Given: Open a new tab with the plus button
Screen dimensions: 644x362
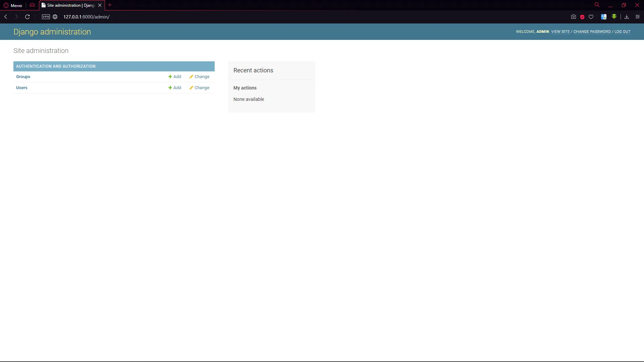Looking at the screenshot, I should [x=110, y=5].
